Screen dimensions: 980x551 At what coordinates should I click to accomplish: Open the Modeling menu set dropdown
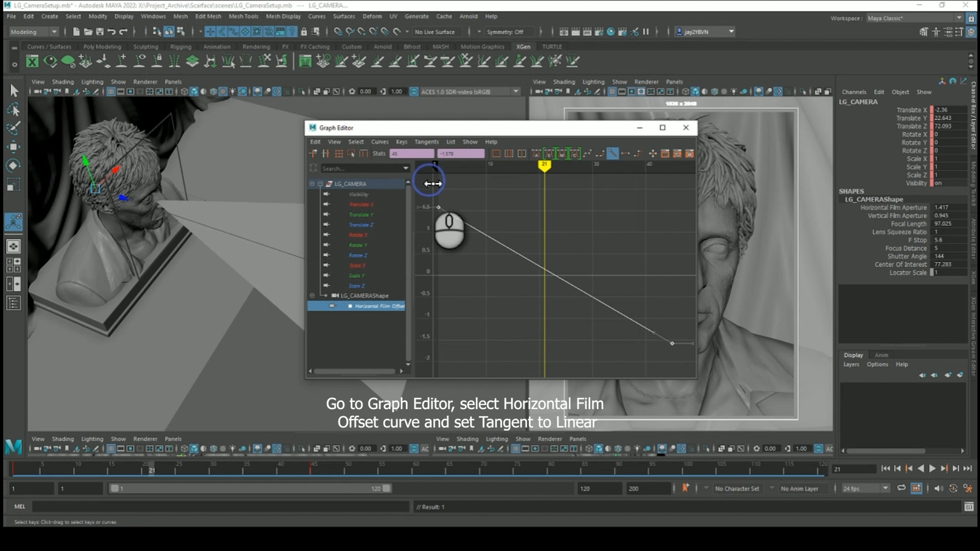click(34, 32)
